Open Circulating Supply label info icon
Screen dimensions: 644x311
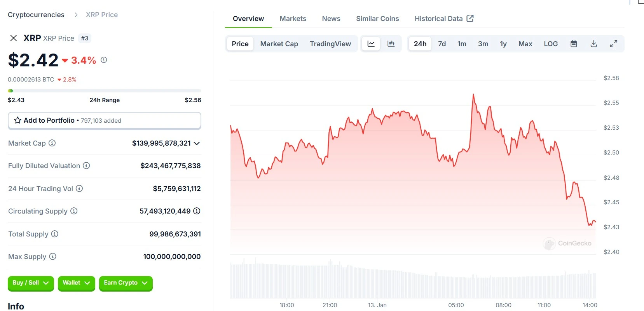click(74, 211)
